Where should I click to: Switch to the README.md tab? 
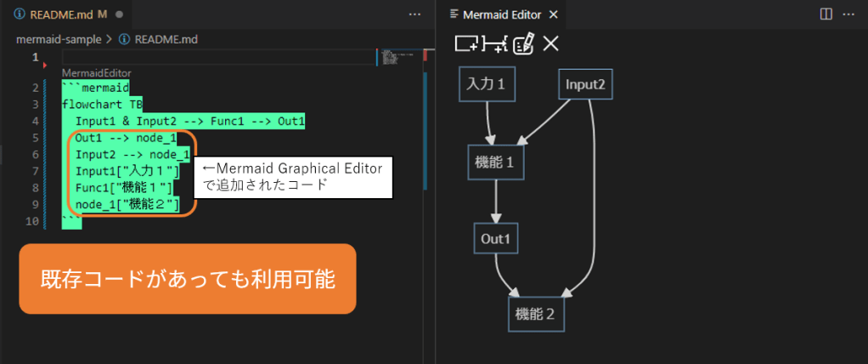pos(59,15)
